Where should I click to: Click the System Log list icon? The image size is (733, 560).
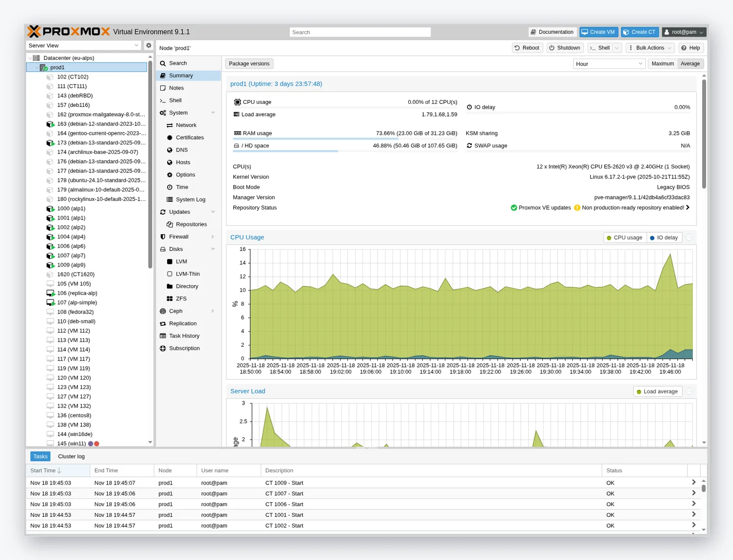[170, 199]
